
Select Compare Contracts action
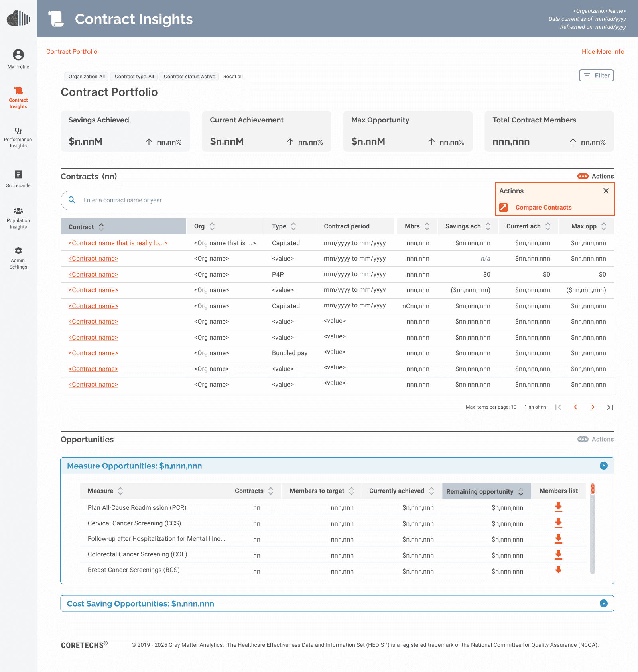(543, 208)
